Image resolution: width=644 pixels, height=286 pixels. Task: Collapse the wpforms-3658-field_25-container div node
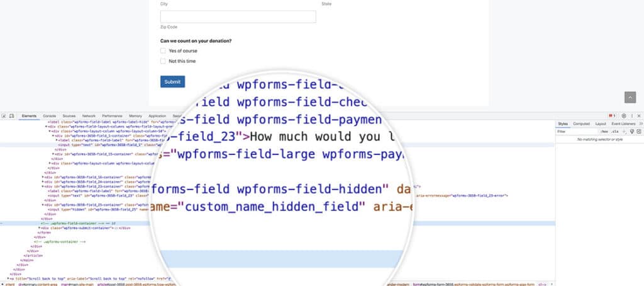pos(43,205)
